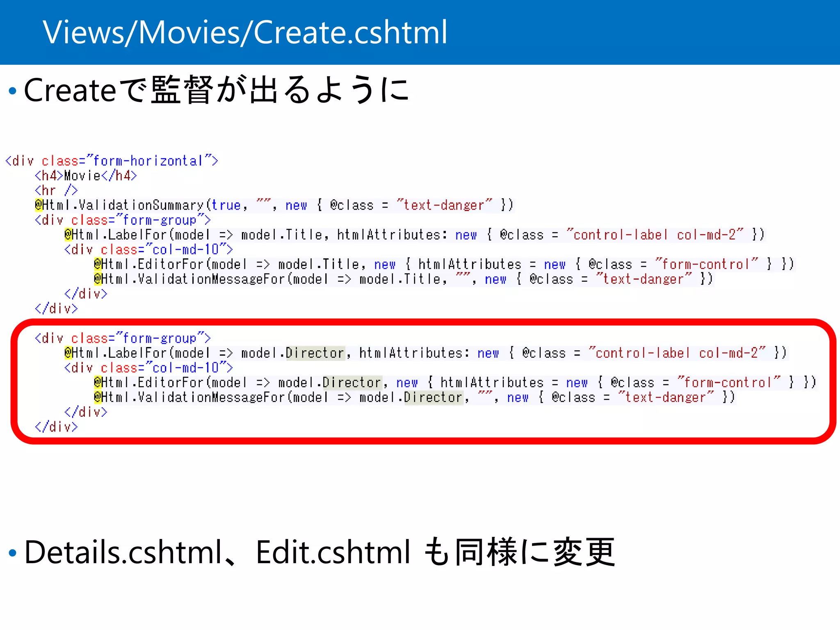Screen dimensions: 840x630
Task: Click the div class="col-md-10" line above EditorFor Title
Action: pyautogui.click(x=148, y=249)
